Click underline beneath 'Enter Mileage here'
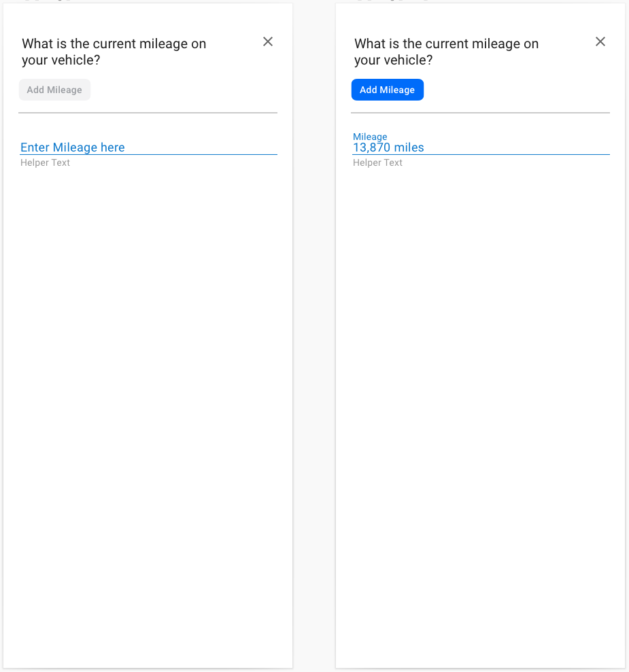This screenshot has width=629, height=672. tap(148, 155)
